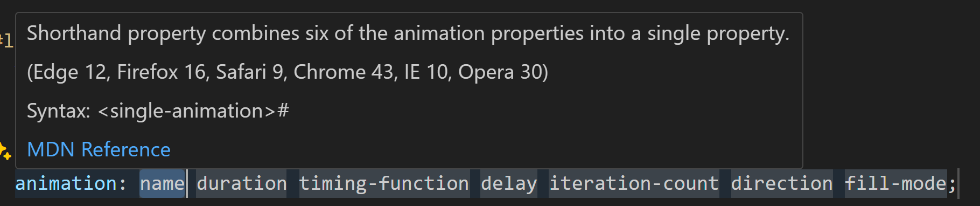Viewport: 980px width, 206px height.
Task: Click the 'animation' property keyword
Action: (x=66, y=183)
